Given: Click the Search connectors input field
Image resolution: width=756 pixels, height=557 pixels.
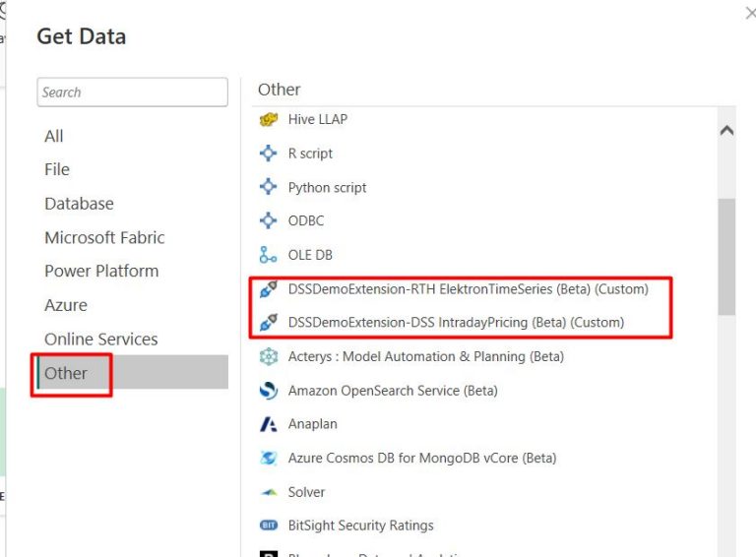Looking at the screenshot, I should point(132,93).
